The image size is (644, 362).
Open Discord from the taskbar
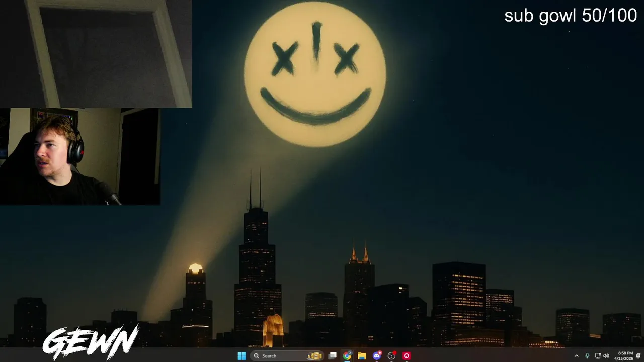point(377,356)
